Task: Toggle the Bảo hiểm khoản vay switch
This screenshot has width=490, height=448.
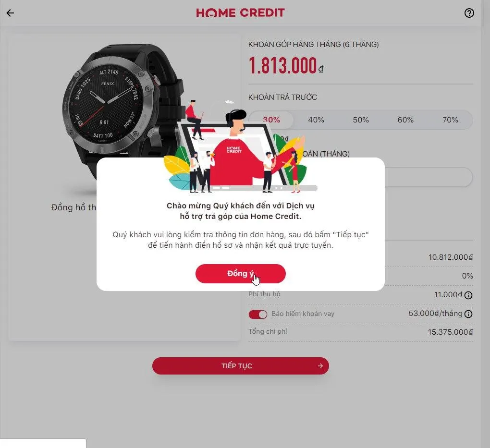Action: pos(258,314)
